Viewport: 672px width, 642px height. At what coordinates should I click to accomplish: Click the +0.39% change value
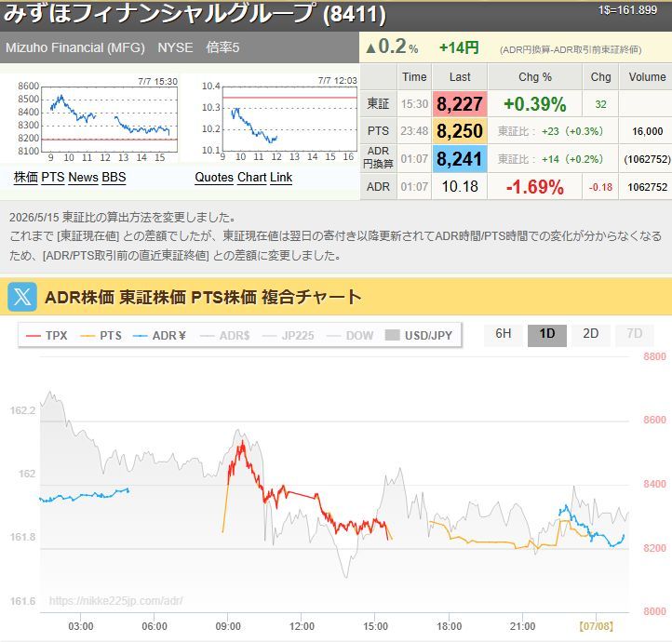pyautogui.click(x=534, y=104)
